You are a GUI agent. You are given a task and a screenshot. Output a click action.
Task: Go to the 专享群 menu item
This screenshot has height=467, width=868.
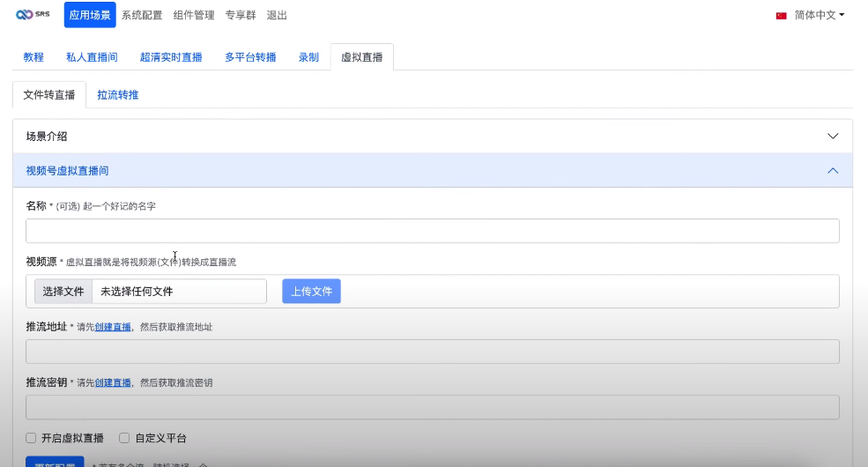(x=241, y=15)
